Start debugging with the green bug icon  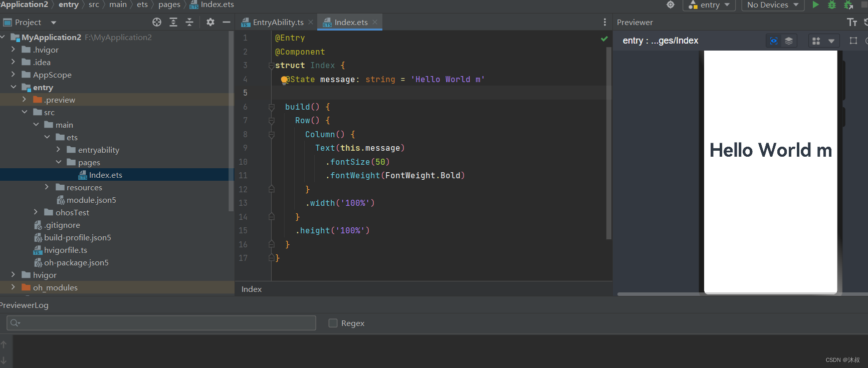pos(832,5)
